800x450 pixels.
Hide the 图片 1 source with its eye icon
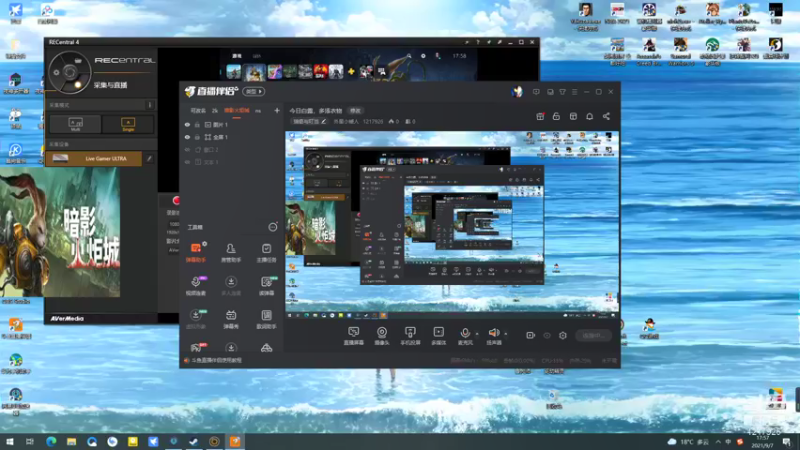tap(187, 124)
